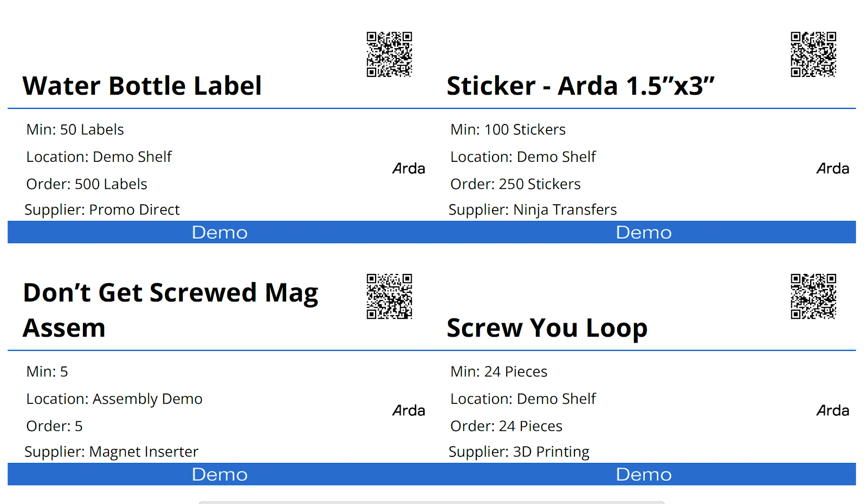The image size is (867, 504).
Task: Select the Don't Get Screwed Mag Assem title
Action: 170,310
